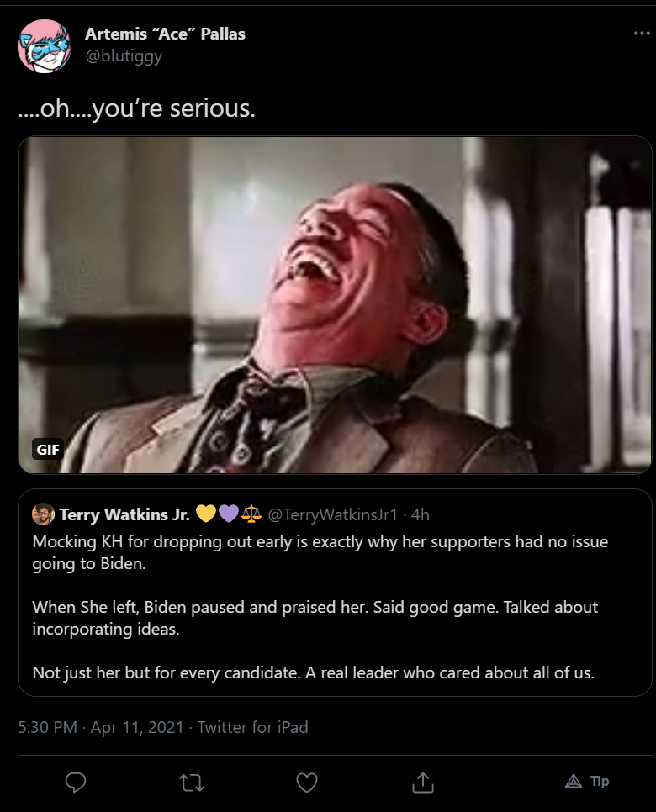Visit the @blutiggy handle

click(x=124, y=56)
